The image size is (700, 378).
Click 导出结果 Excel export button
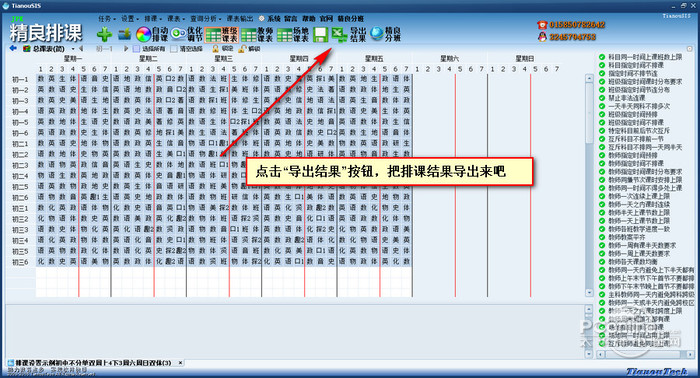point(349,34)
